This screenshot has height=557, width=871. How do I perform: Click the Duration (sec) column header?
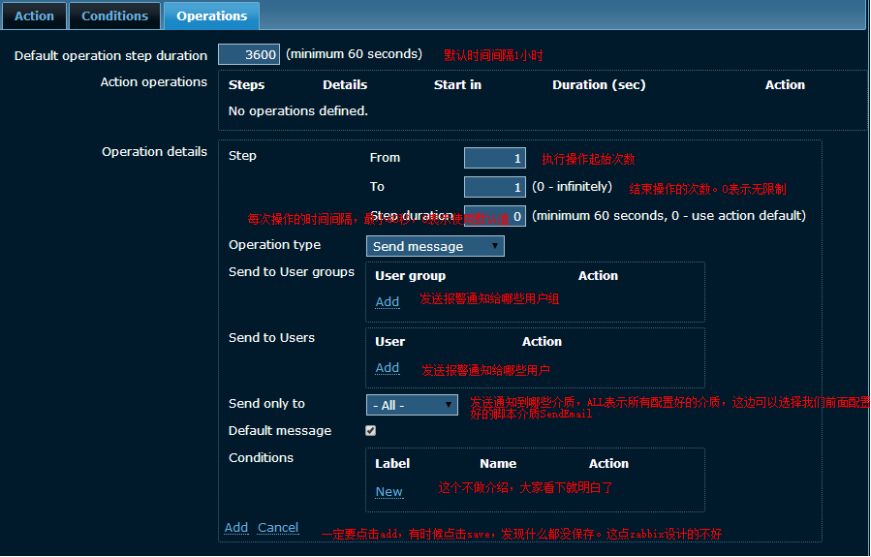[x=598, y=85]
